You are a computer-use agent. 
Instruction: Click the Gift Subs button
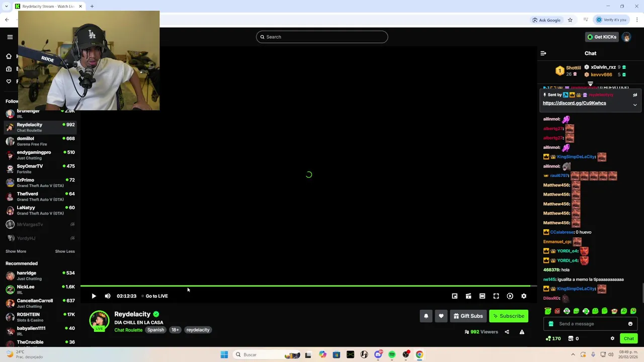[468, 316]
